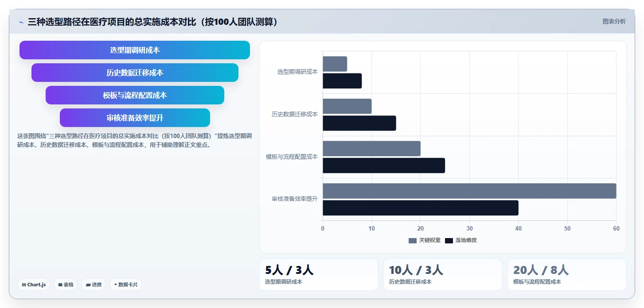This screenshot has height=308, width=644.
Task: Click the x-axis tick value 30
Action: tap(469, 228)
